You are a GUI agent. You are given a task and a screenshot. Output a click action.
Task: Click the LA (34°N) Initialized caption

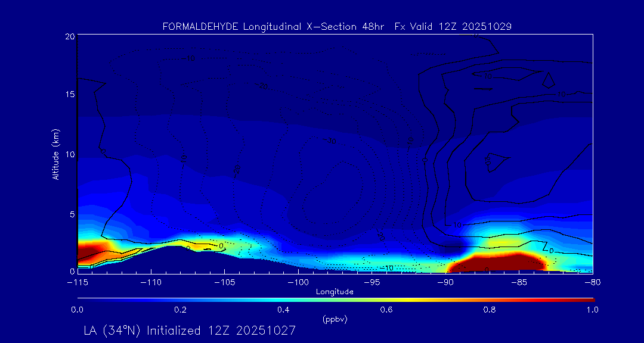point(190,330)
